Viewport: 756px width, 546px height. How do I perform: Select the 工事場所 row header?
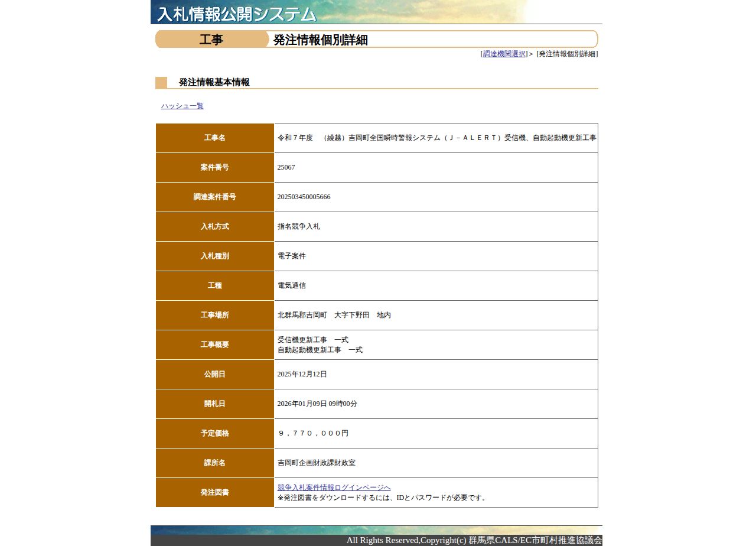(x=215, y=315)
